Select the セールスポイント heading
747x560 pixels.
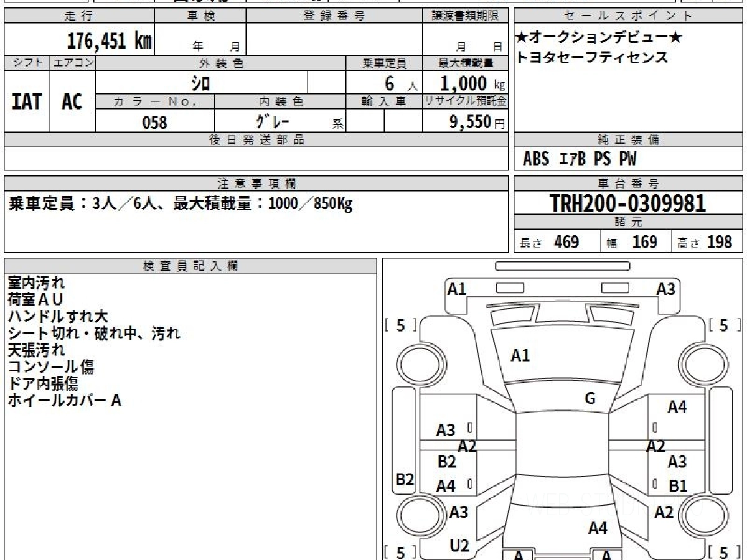629,16
